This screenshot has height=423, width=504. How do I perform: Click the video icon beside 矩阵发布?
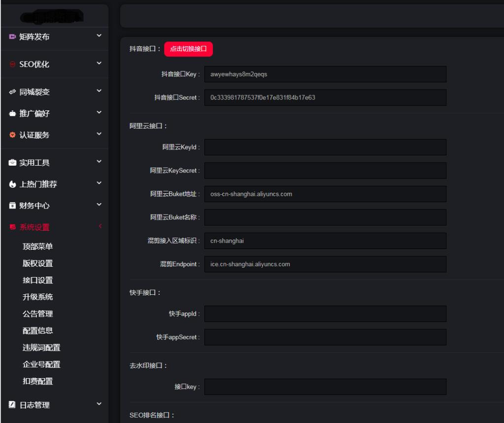coord(12,37)
